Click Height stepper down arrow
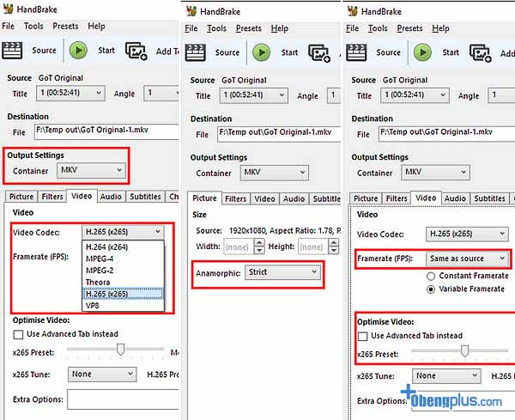 coord(334,251)
